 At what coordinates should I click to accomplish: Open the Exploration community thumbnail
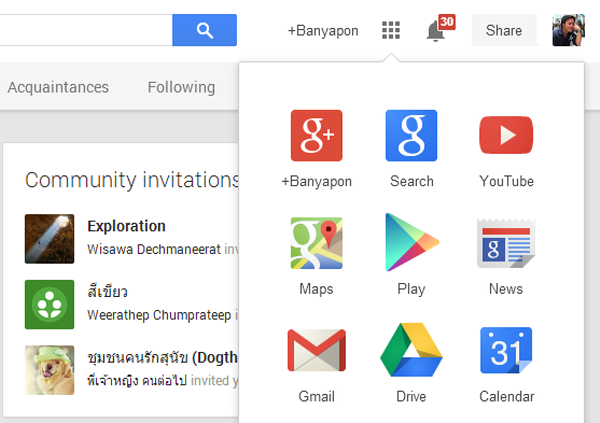[x=49, y=239]
